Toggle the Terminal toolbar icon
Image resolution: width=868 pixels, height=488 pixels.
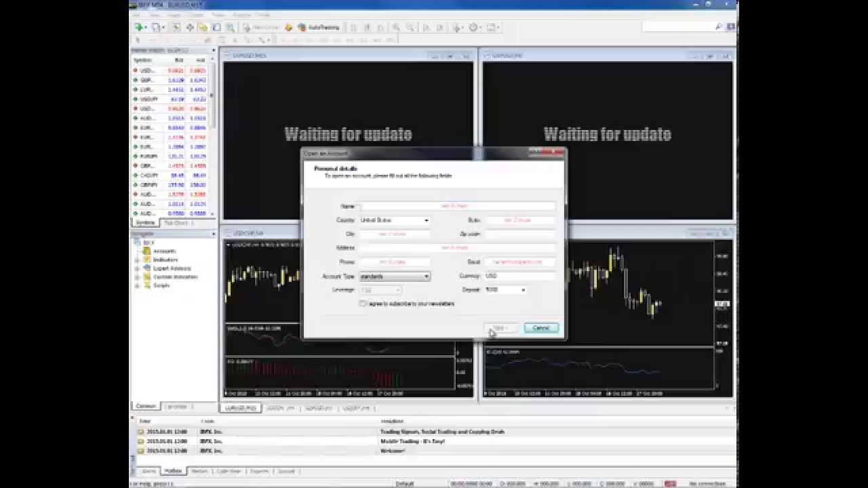pos(216,27)
